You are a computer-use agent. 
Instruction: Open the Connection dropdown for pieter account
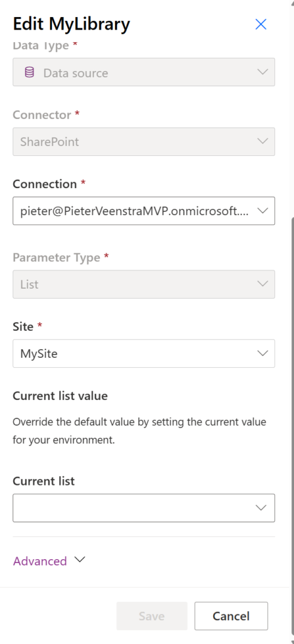(x=144, y=211)
